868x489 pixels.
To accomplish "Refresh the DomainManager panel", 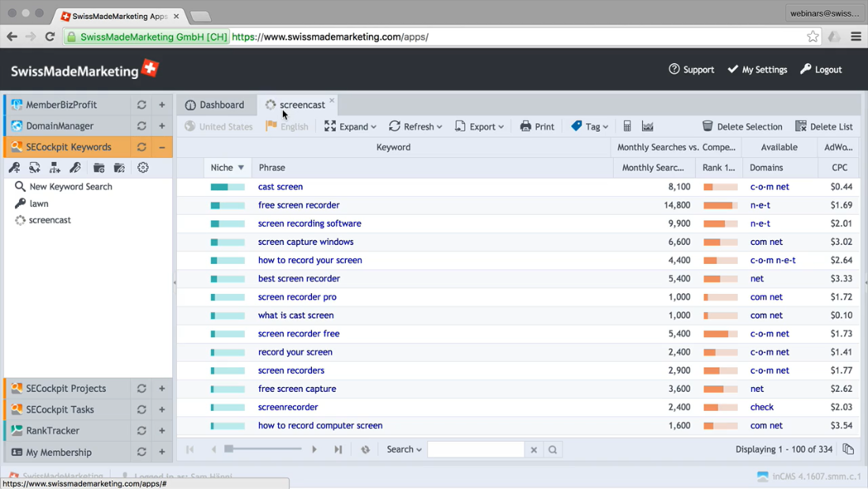I will [x=141, y=126].
